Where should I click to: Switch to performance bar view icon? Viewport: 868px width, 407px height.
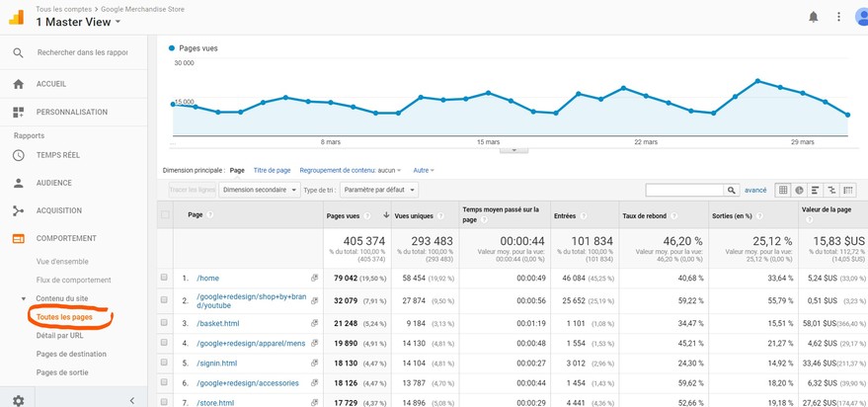[x=815, y=190]
